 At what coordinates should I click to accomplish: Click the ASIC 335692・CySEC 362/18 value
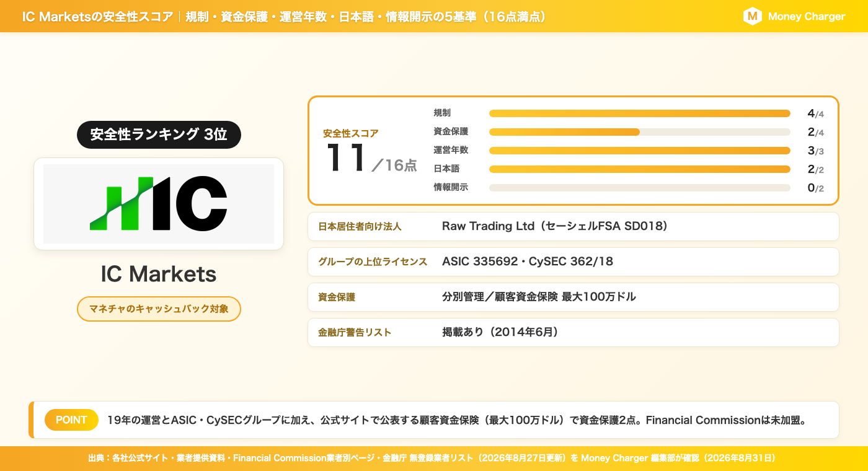click(528, 262)
